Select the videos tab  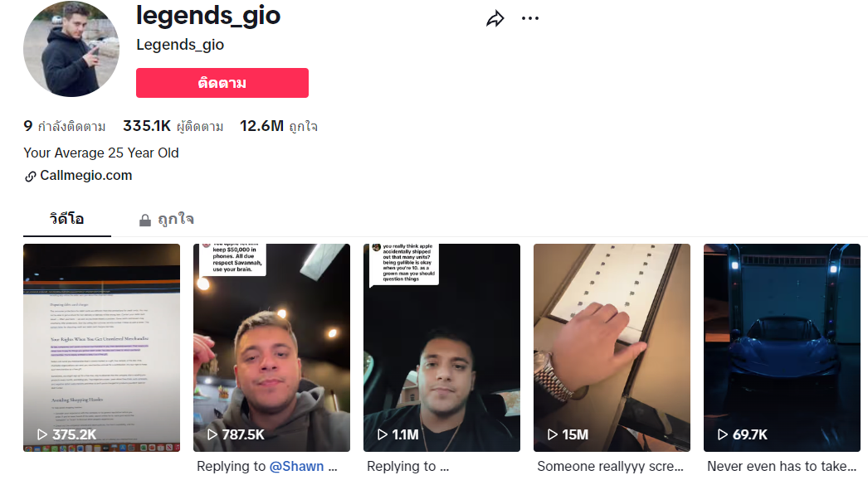pyautogui.click(x=67, y=219)
